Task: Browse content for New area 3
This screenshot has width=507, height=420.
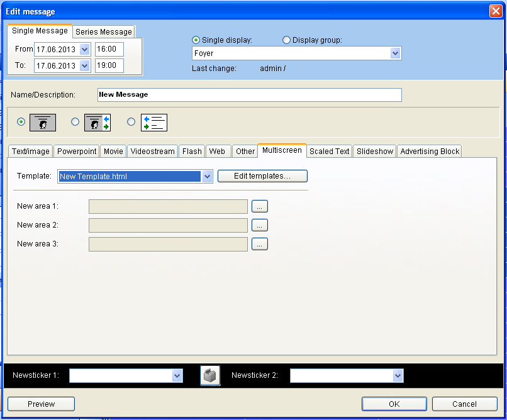Action: coord(260,244)
